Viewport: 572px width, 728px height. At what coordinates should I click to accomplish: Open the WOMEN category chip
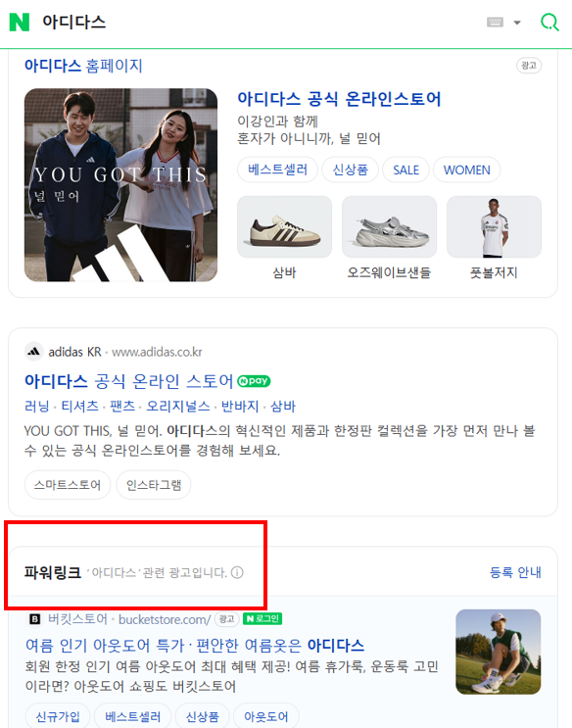pyautogui.click(x=466, y=170)
